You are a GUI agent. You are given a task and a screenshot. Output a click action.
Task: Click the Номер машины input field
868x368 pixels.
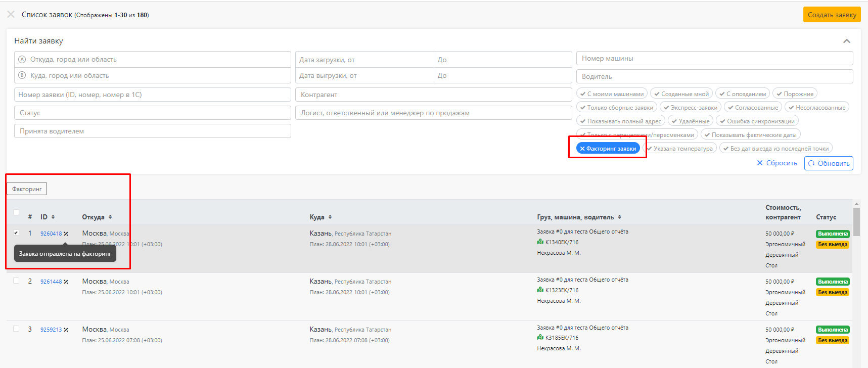click(x=714, y=58)
